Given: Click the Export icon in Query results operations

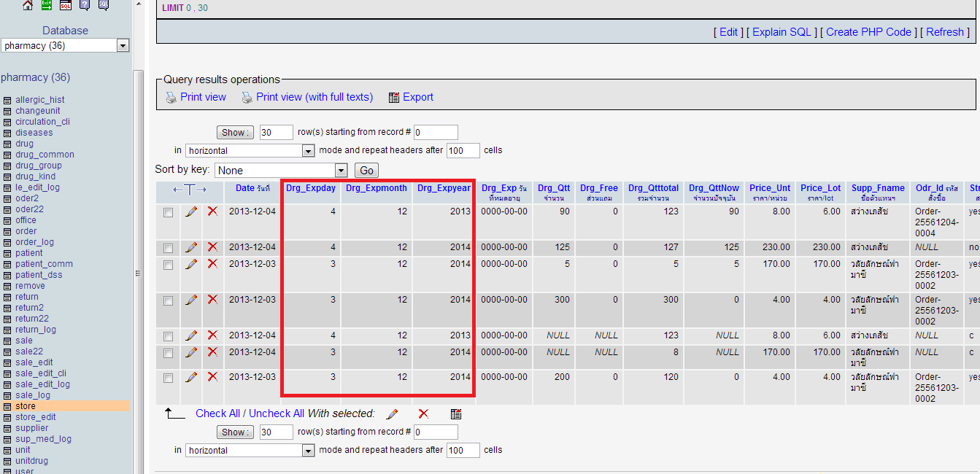Looking at the screenshot, I should click(394, 98).
